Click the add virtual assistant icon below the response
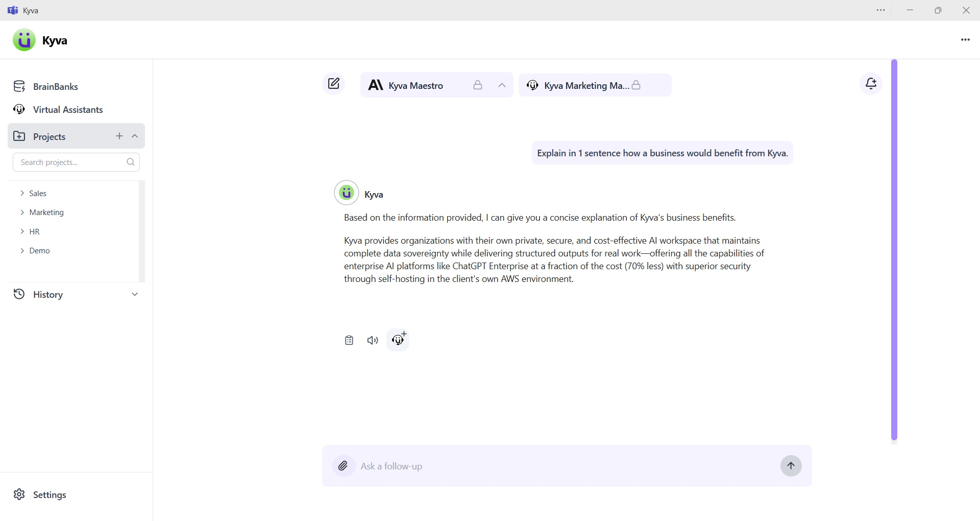Viewport: 980px width, 521px height. pos(398,340)
